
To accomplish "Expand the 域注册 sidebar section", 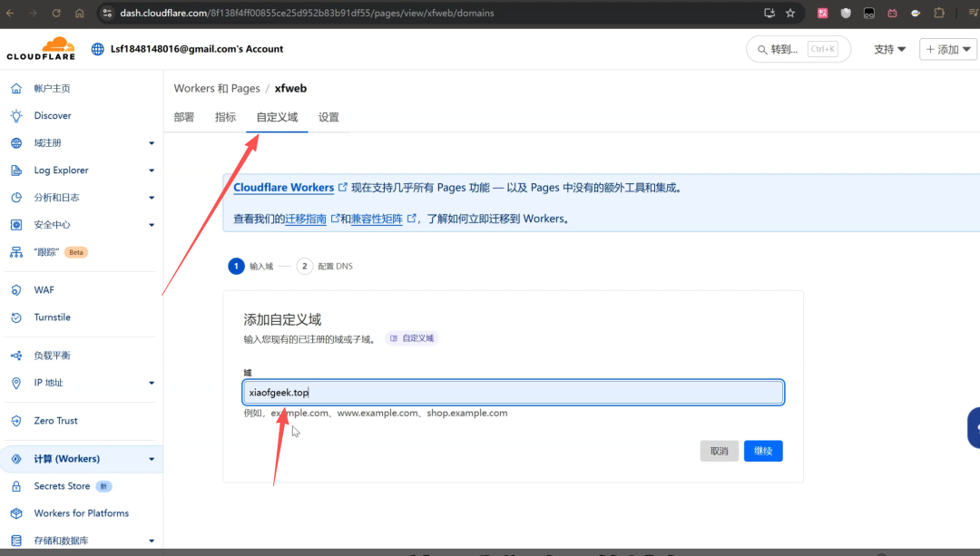I will [x=152, y=143].
